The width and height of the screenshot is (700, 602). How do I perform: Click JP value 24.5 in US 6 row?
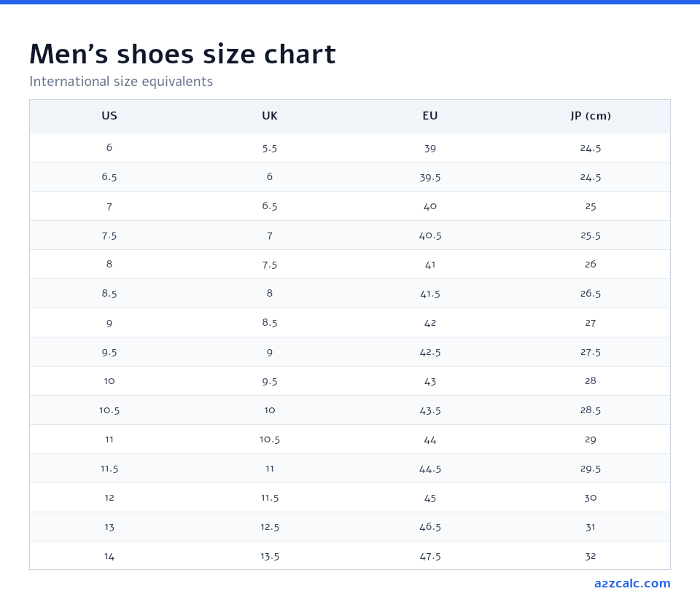tap(591, 148)
